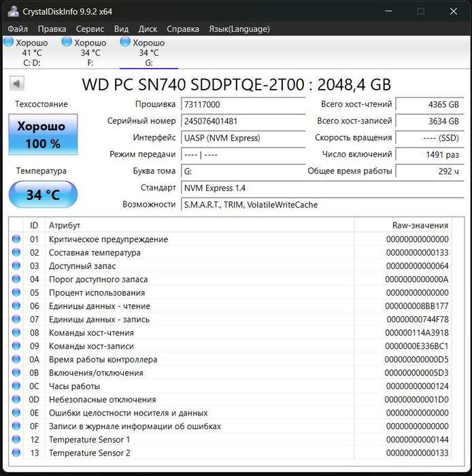Click raw value 0000000E336BC1
The height and width of the screenshot is (476, 472).
[x=417, y=346]
